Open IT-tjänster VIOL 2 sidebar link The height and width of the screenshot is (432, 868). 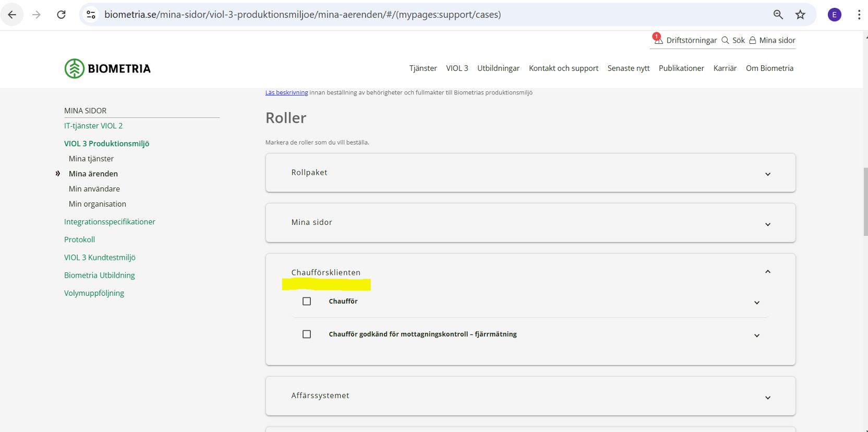tap(93, 126)
